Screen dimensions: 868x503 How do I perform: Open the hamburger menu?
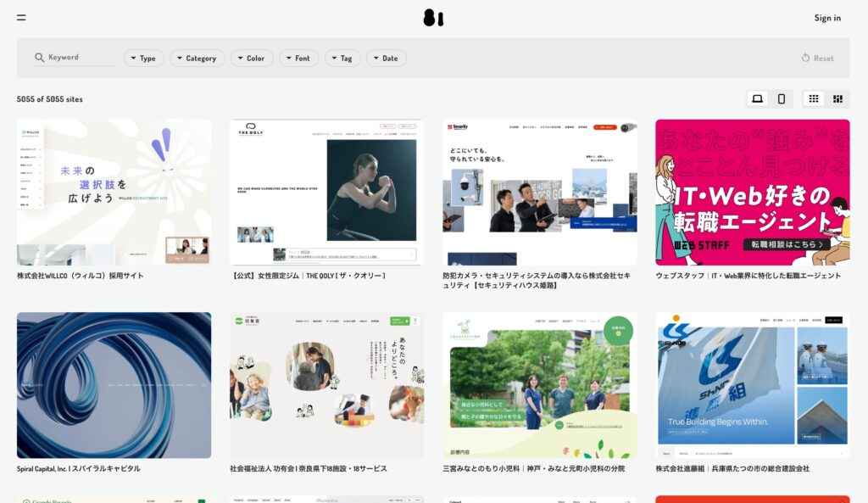point(21,18)
